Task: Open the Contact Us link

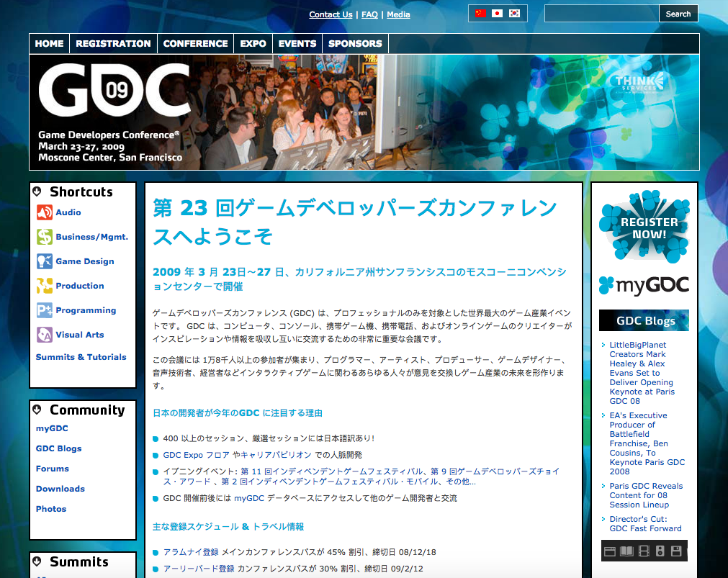Action: 331,14
